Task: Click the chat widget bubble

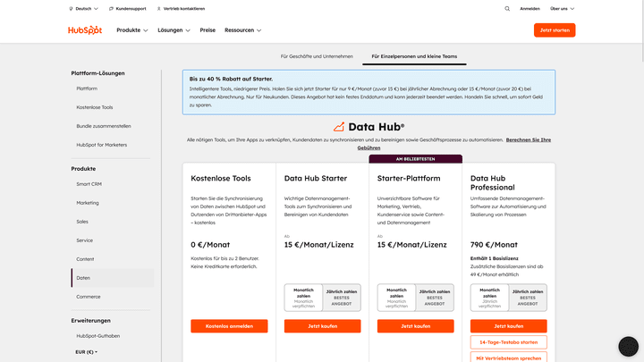Action: click(629, 347)
